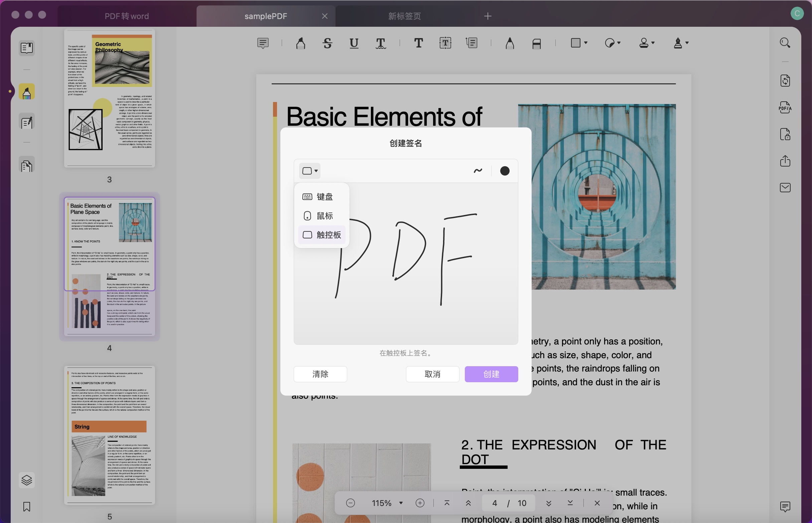Image resolution: width=812 pixels, height=523 pixels.
Task: Open the search magnifier icon
Action: click(x=785, y=43)
